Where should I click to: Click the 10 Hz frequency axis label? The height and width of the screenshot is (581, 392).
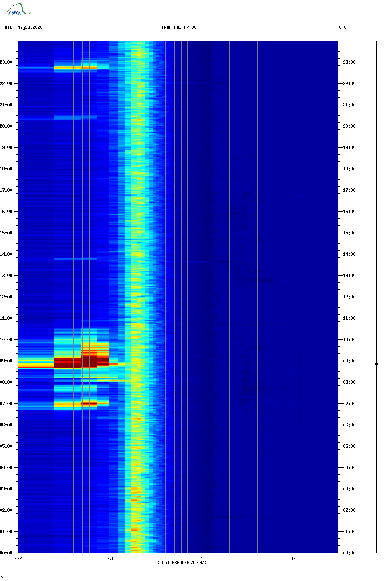(294, 559)
